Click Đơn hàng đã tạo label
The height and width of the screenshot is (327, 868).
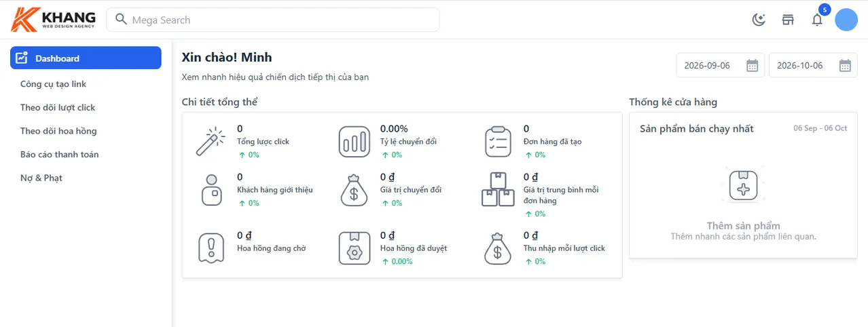(x=552, y=142)
